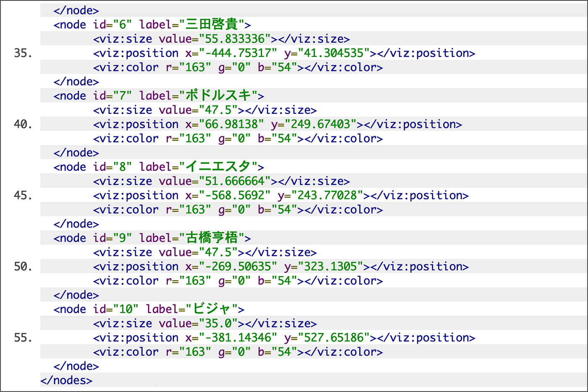Click the id attribute value "10"
Viewport: 588px width, 392px height.
pyautogui.click(x=126, y=309)
